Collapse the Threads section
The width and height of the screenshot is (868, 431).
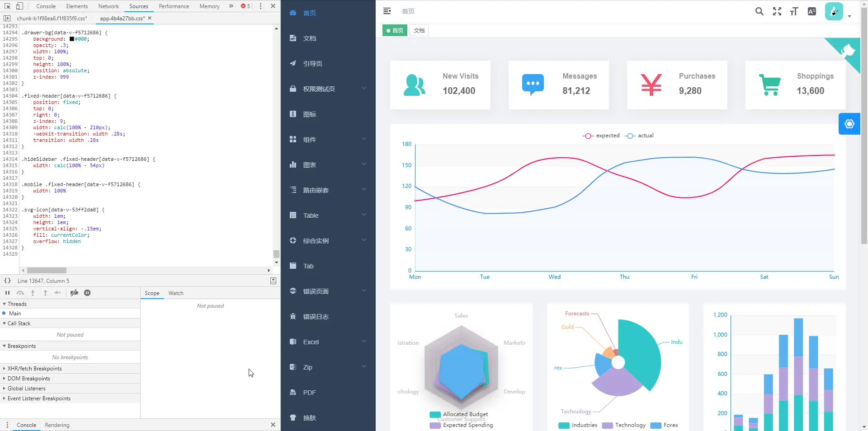(x=70, y=304)
